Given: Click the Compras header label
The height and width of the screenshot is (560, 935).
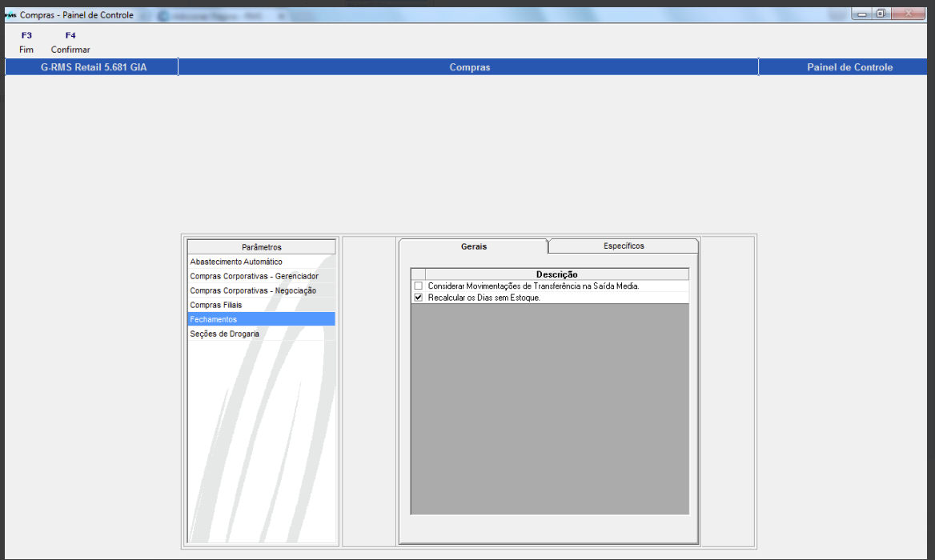Looking at the screenshot, I should [x=469, y=67].
